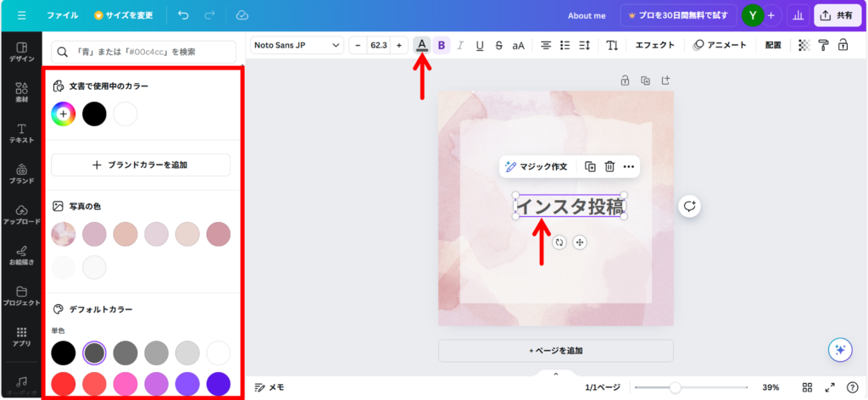
Task: Expand the line spacing options
Action: tap(585, 45)
